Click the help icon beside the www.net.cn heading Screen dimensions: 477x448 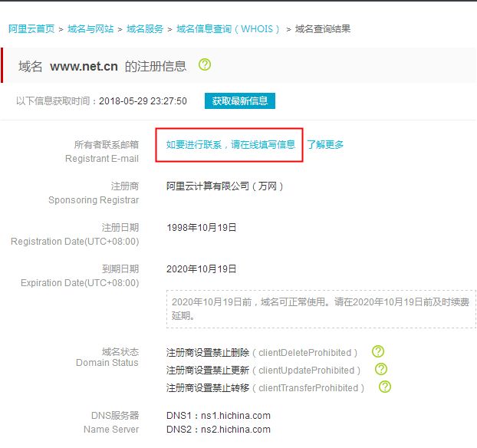[205, 65]
